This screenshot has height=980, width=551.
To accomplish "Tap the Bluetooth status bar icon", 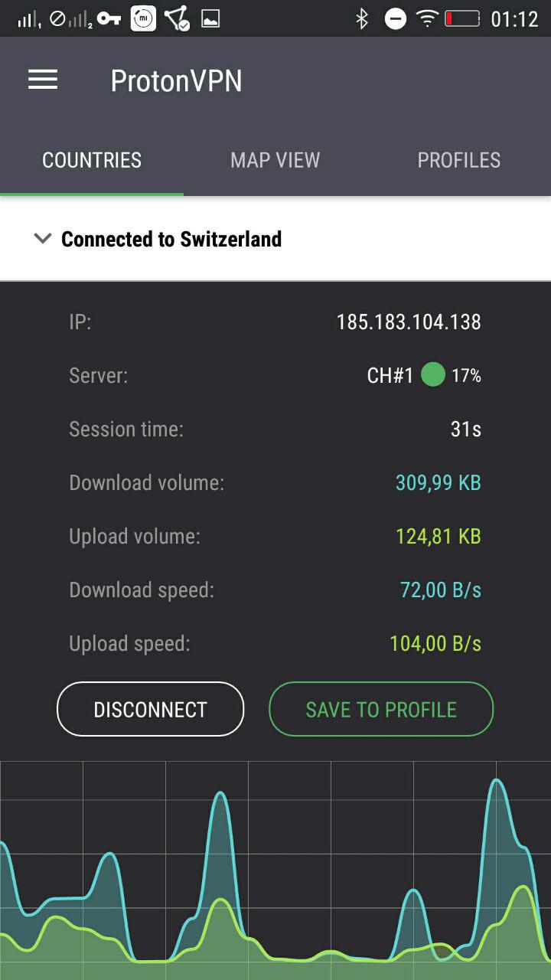I will pos(362,19).
